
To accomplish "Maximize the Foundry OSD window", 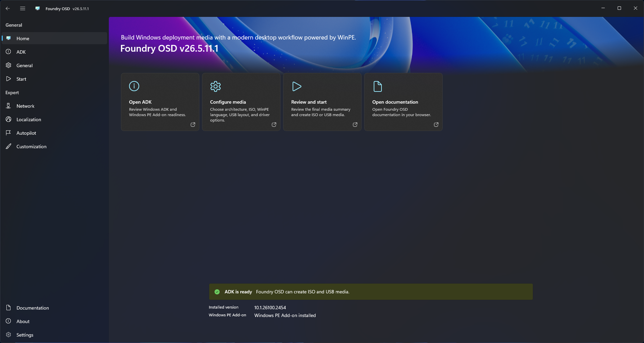I will tap(619, 8).
